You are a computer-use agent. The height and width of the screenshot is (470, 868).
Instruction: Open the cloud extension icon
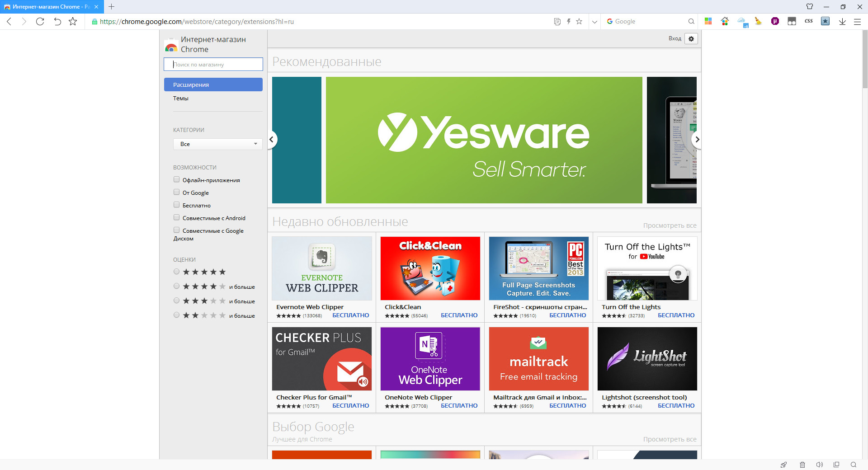tap(742, 22)
